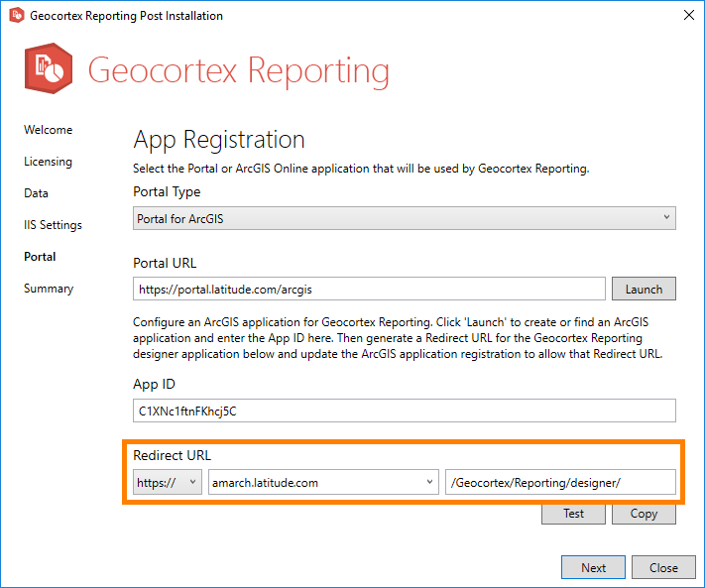Launch the portal in browser
The image size is (705, 588).
(644, 289)
